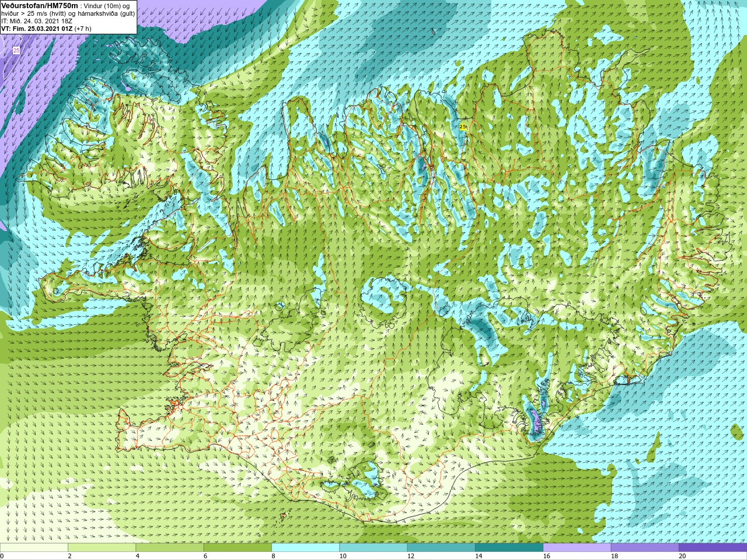
Task: Click the '(+7 h)' forecast offset text
Action: pyautogui.click(x=83, y=29)
